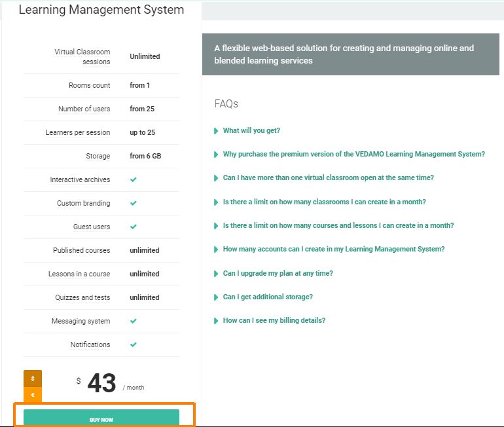Click the 'Published courses' feature label
Screen dimensions: 504x427
(82, 250)
